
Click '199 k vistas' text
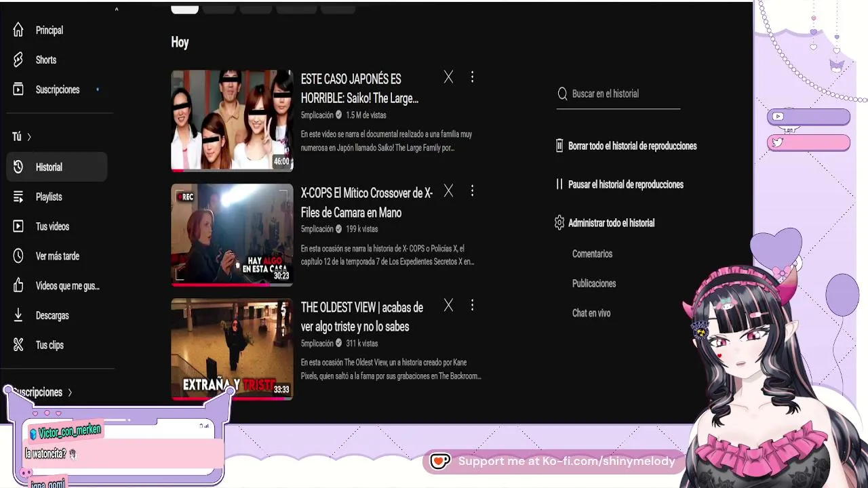(362, 229)
